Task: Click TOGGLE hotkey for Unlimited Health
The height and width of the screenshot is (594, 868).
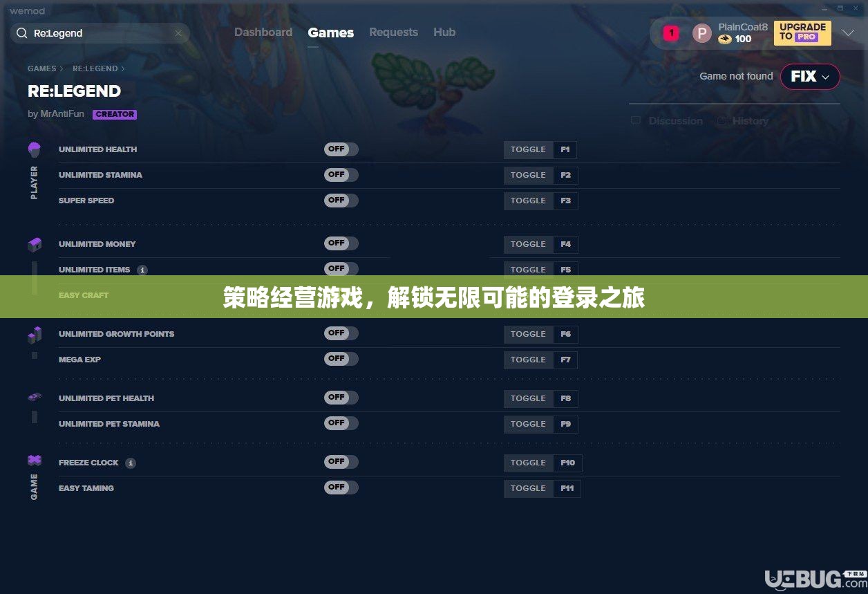Action: (x=528, y=149)
